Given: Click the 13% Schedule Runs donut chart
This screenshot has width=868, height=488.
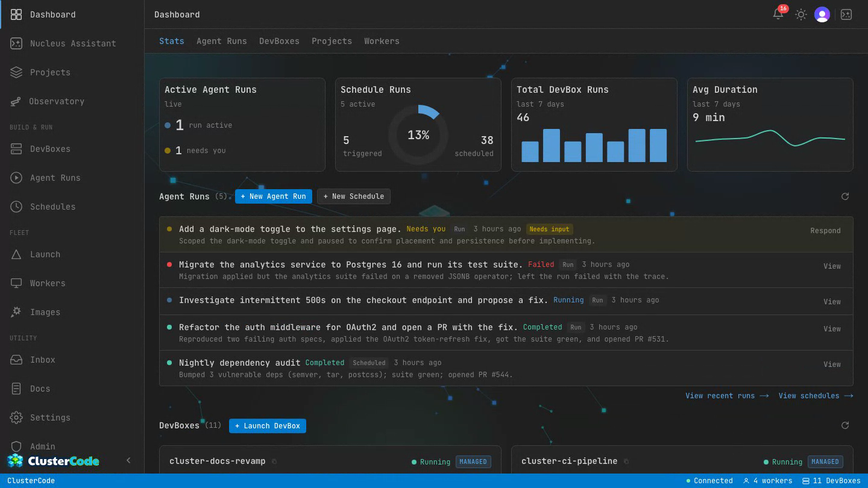Looking at the screenshot, I should tap(418, 135).
